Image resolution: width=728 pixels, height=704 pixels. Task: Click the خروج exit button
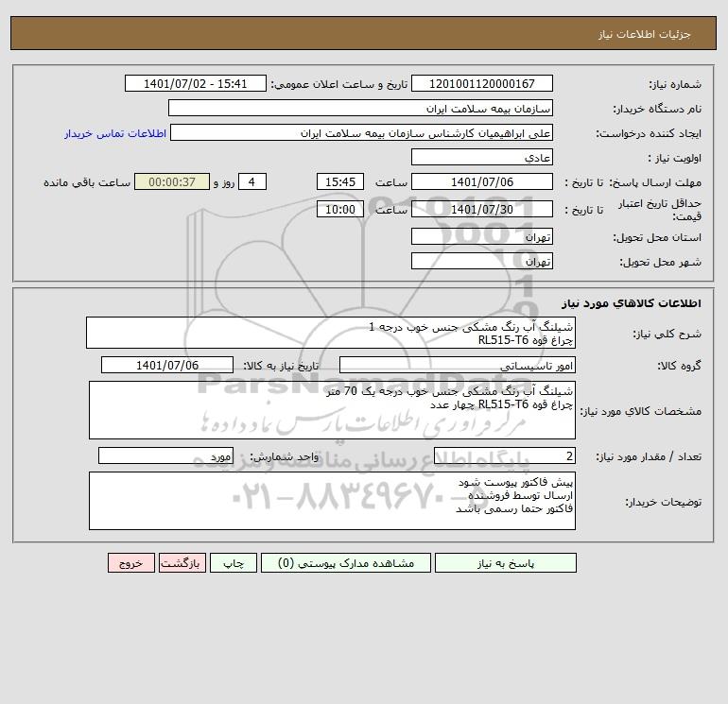point(130,563)
